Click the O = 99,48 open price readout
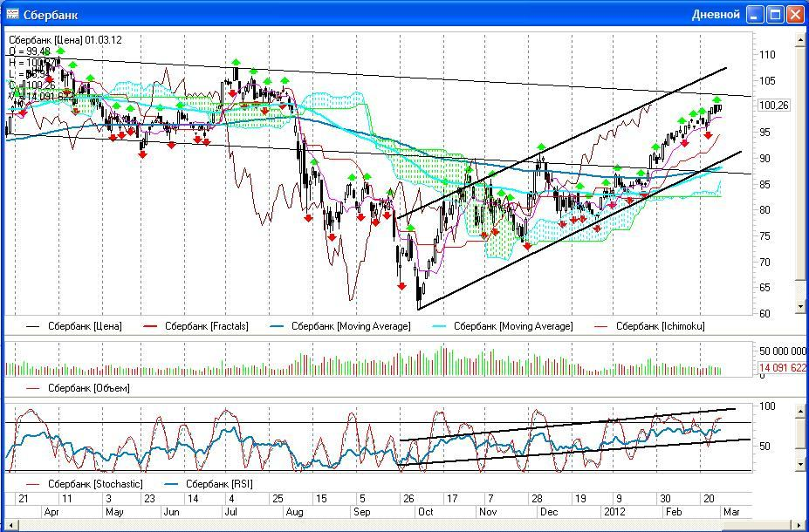The width and height of the screenshot is (809, 532). point(30,51)
